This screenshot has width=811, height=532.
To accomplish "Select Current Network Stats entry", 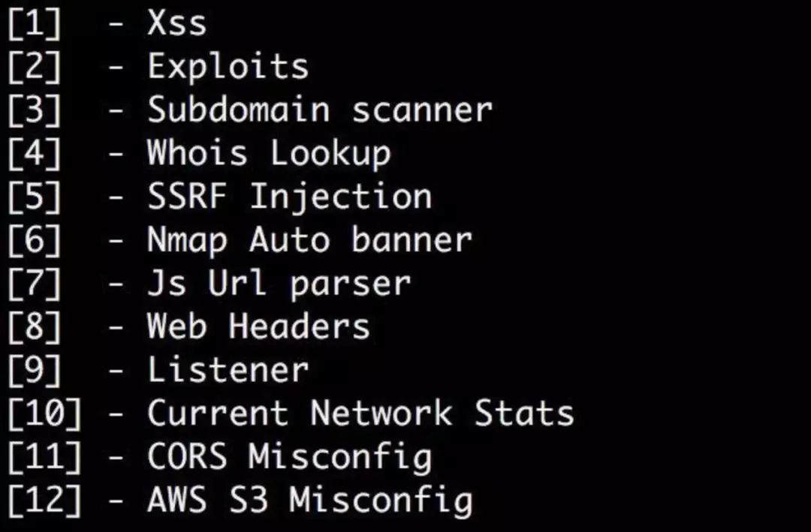I will point(361,414).
